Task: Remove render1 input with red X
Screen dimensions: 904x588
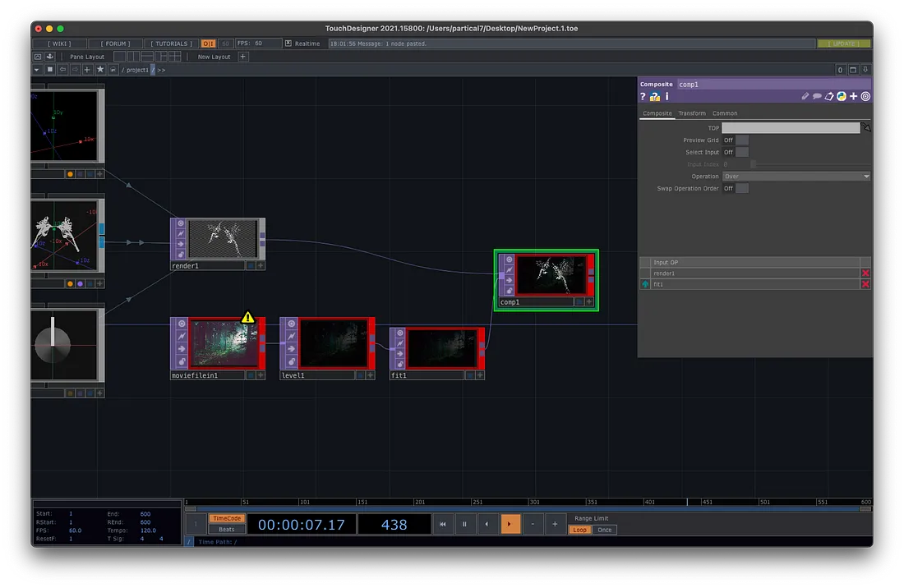Action: tap(865, 273)
